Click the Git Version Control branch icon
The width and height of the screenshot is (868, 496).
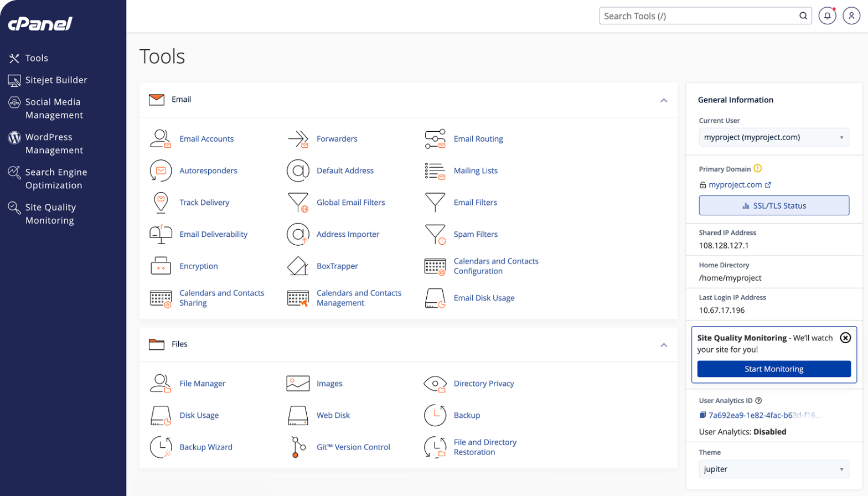pyautogui.click(x=298, y=447)
